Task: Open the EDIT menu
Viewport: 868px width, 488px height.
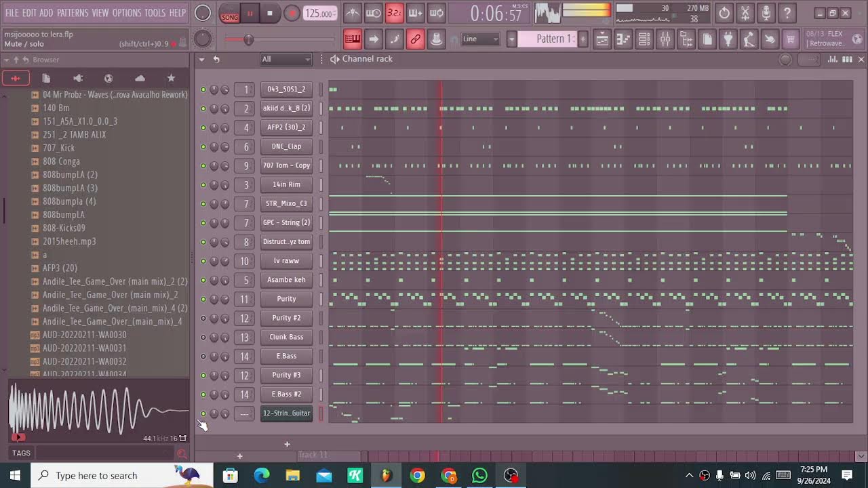Action: coord(30,13)
